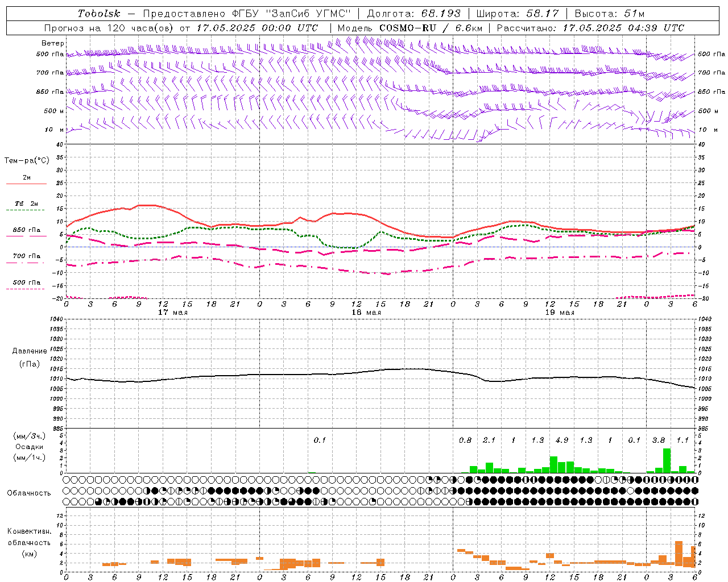Screen dimensions: 728x582
Task: Select the Тем-ра(°C) axis title
Action: pos(27,161)
